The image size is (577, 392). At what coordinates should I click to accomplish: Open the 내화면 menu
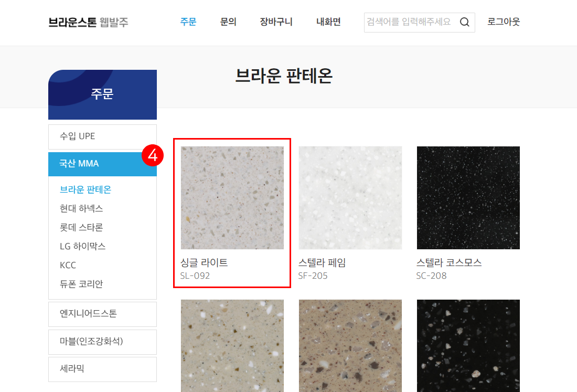tap(328, 22)
